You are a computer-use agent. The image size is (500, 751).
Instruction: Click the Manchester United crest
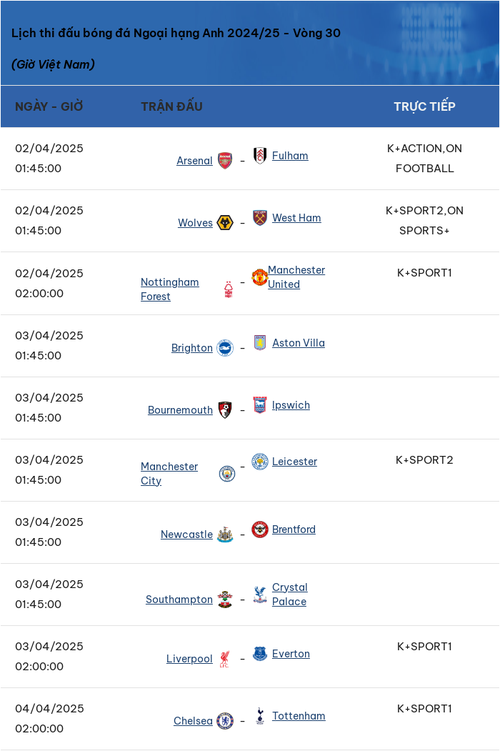pyautogui.click(x=260, y=277)
